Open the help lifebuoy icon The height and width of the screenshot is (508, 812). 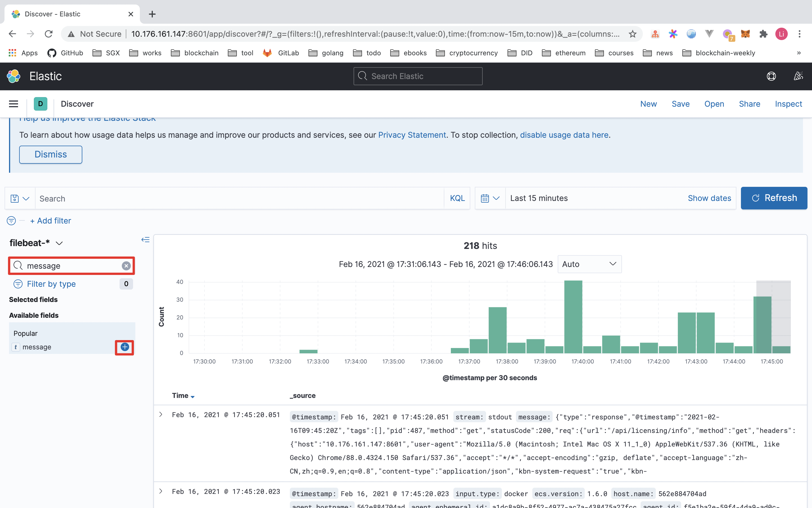coord(771,76)
